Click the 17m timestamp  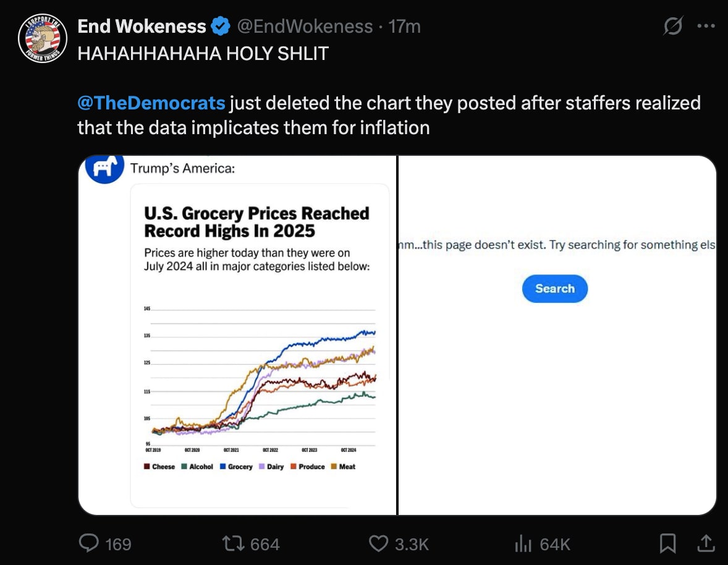point(404,27)
